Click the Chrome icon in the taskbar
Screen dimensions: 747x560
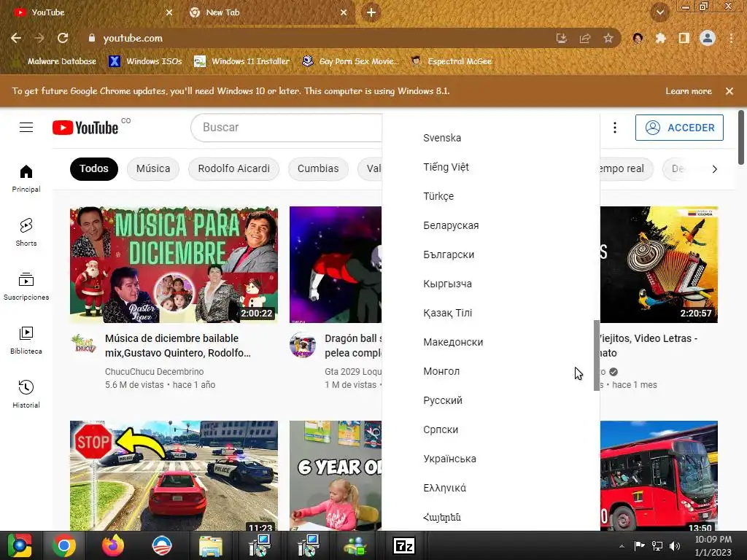64,545
